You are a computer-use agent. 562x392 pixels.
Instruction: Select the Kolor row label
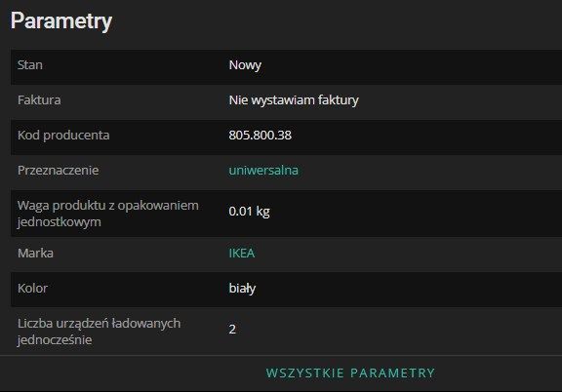pos(32,288)
